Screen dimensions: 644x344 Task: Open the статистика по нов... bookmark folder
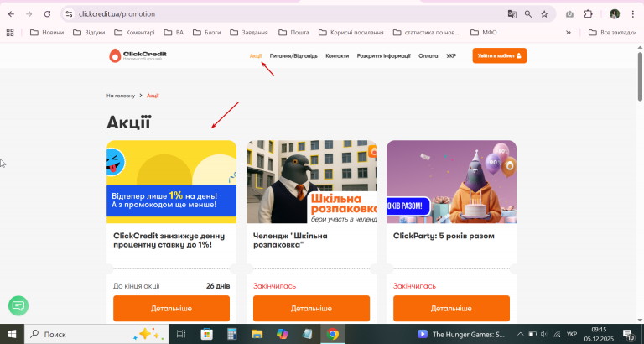(426, 32)
